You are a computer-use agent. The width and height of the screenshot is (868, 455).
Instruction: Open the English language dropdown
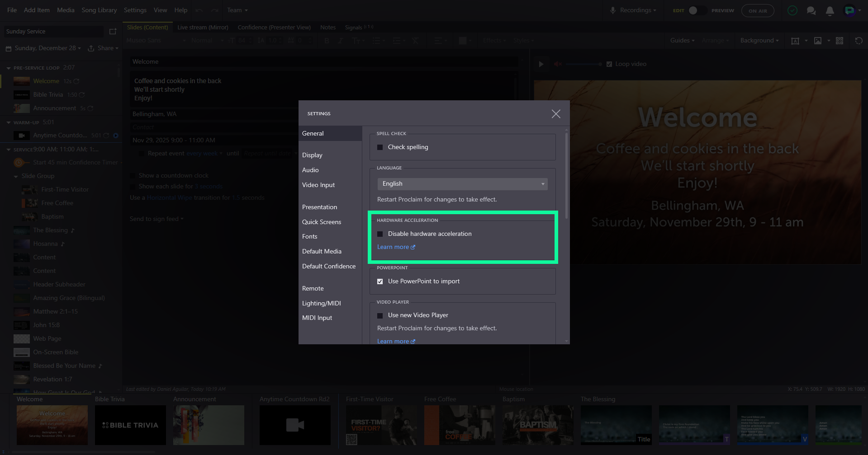pos(462,184)
